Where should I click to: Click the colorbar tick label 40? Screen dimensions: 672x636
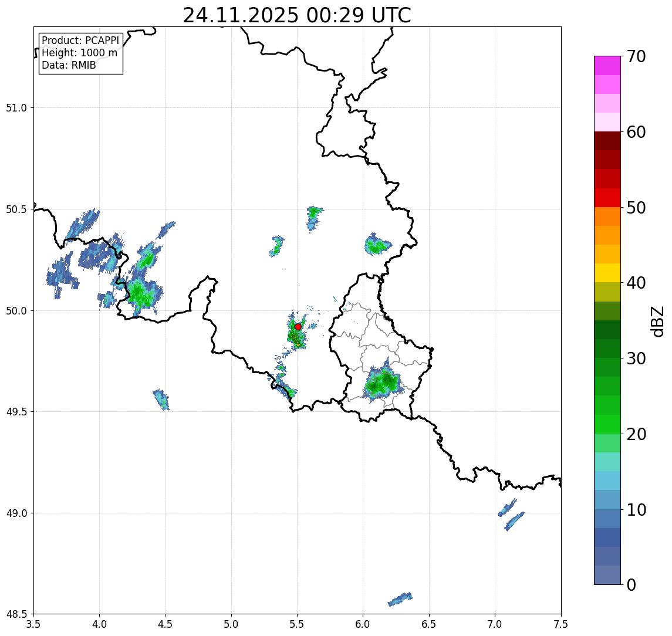pyautogui.click(x=636, y=283)
